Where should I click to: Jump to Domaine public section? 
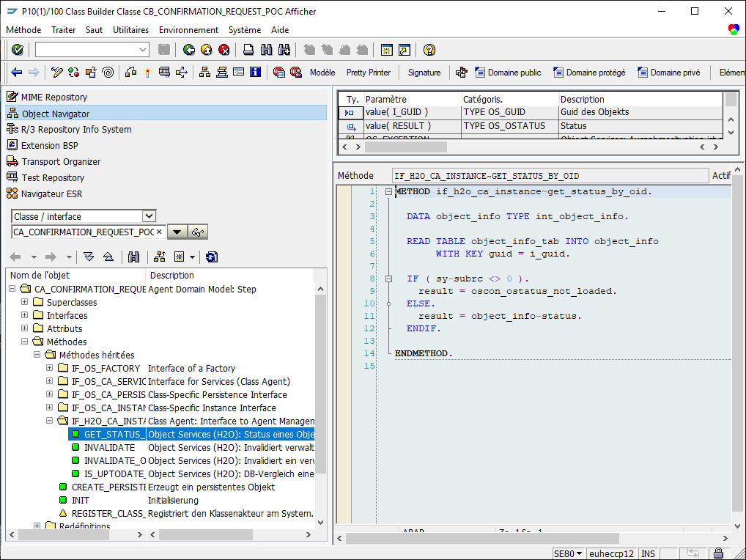pos(509,73)
